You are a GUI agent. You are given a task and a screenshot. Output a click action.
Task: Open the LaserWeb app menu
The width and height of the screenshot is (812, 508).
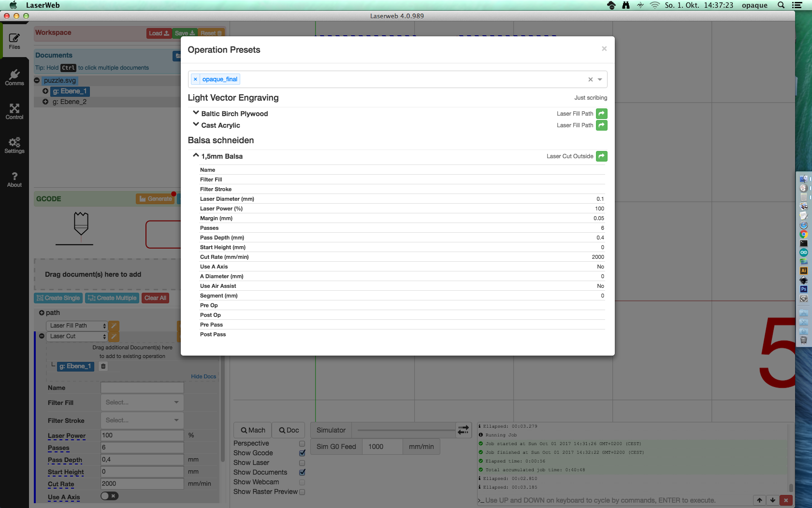point(43,5)
